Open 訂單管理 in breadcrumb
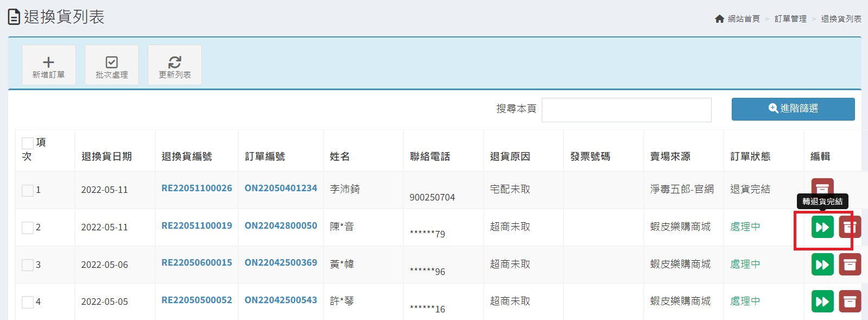 coord(790,19)
